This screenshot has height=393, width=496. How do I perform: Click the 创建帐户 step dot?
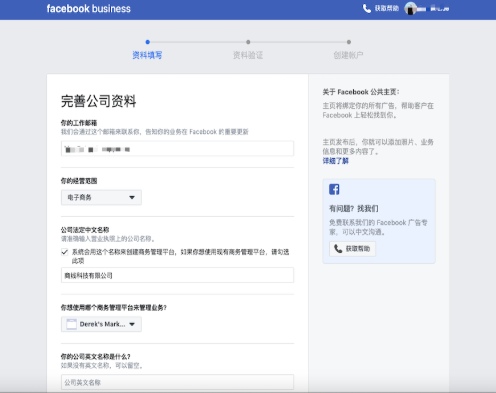click(349, 42)
